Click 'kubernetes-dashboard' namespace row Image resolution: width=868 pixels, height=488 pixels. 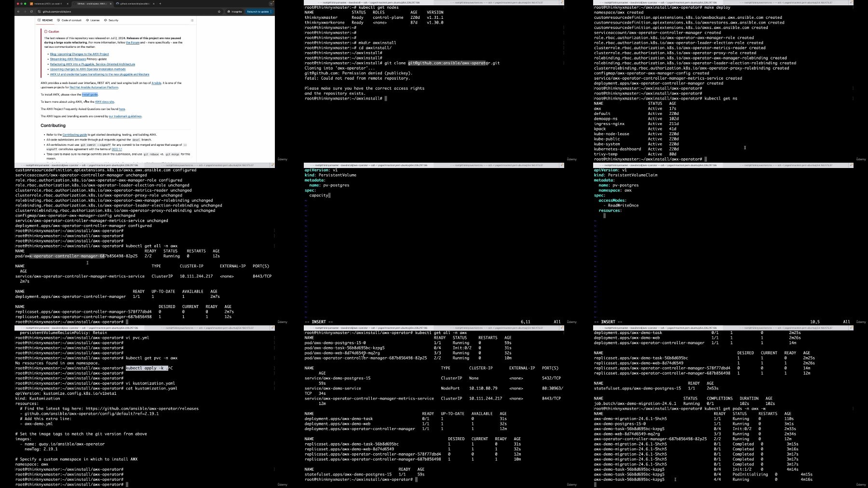click(637, 149)
